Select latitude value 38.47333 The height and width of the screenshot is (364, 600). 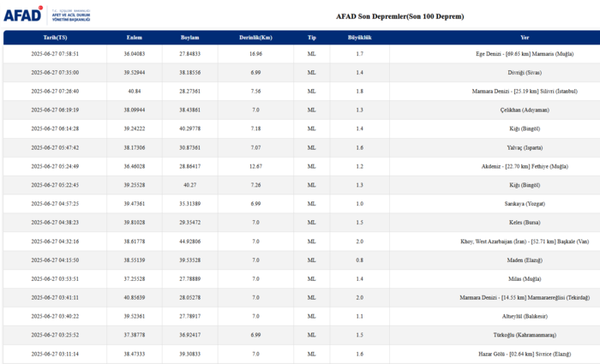(135, 355)
